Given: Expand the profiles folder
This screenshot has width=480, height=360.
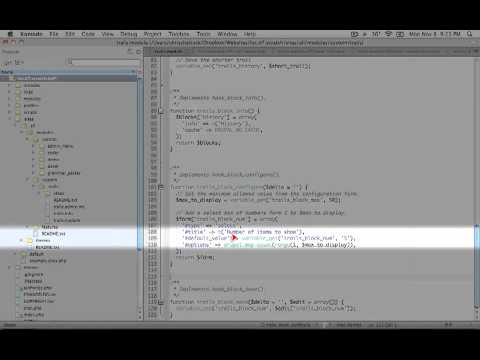Looking at the screenshot, I should click(x=9, y=105).
